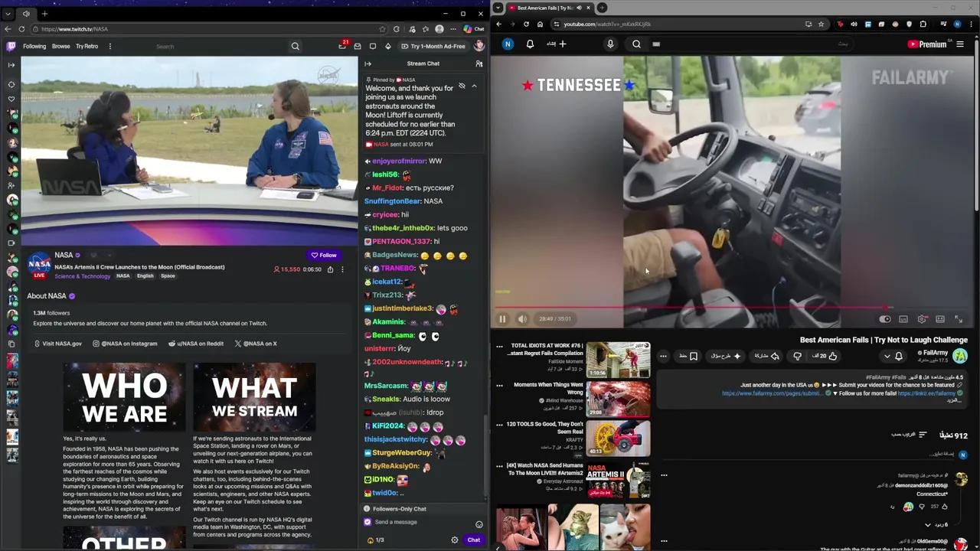Viewport: 980px width, 551px height.
Task: Bookmark the twitch.tv page star icon
Action: (384, 29)
